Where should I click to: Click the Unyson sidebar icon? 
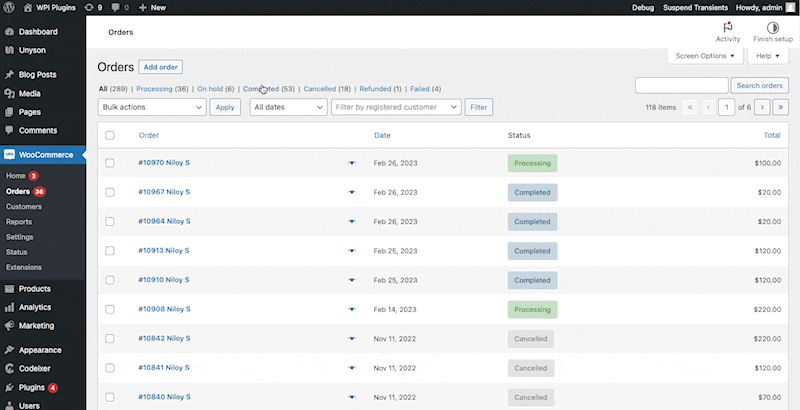click(x=9, y=50)
